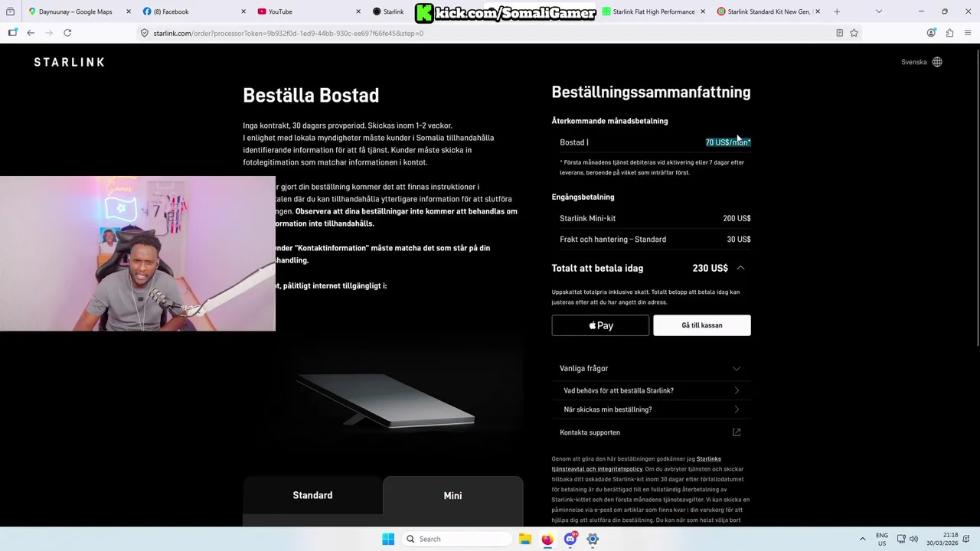The height and width of the screenshot is (551, 980).
Task: Open Firefox from the Windows taskbar
Action: point(547,539)
